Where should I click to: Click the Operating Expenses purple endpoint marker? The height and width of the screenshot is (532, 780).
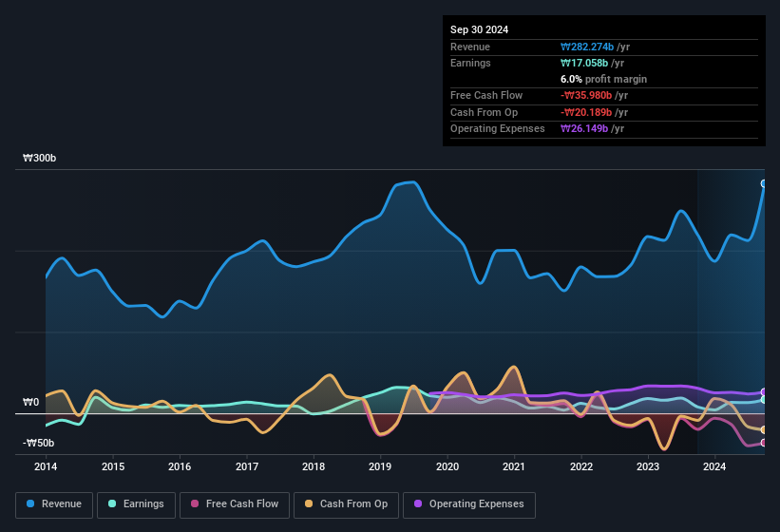coord(764,391)
